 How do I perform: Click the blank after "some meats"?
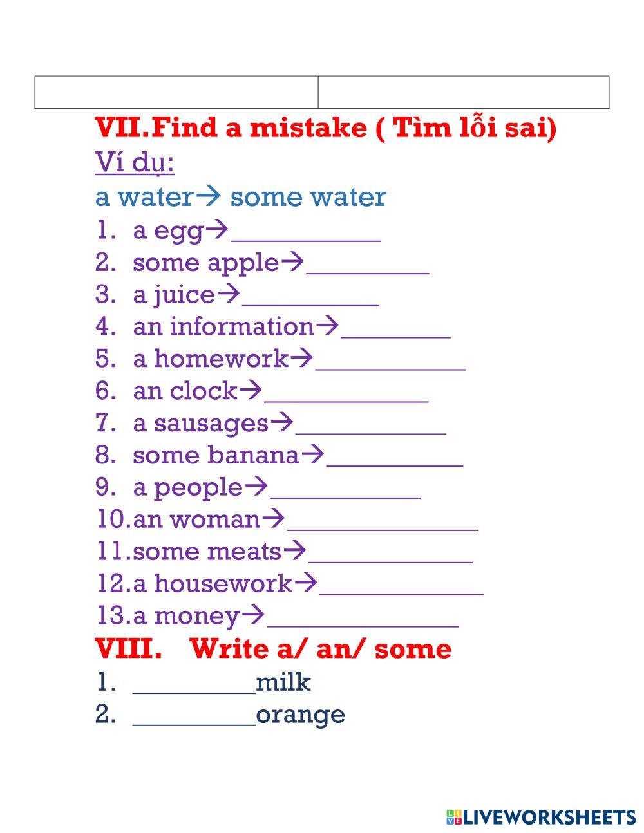390,554
